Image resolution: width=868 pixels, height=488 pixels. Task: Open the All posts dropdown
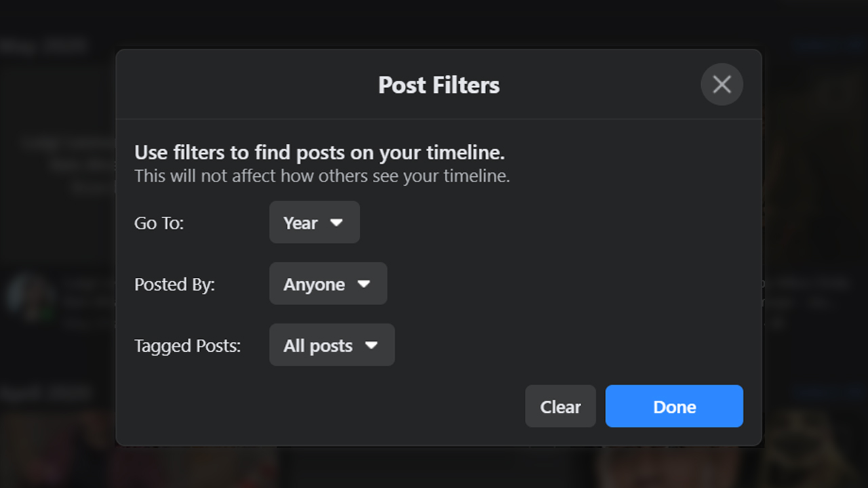(x=332, y=345)
